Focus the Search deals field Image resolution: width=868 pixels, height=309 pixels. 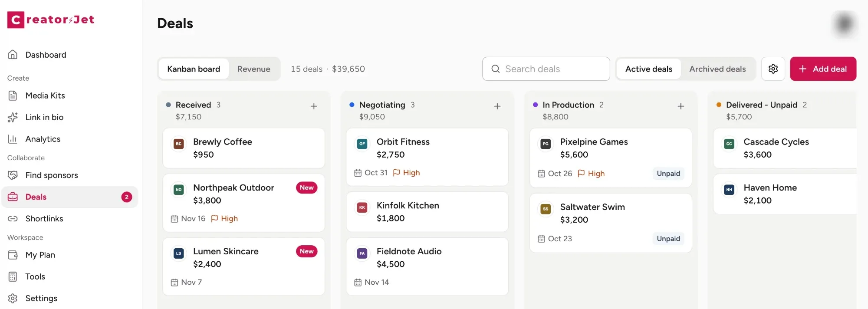[546, 69]
